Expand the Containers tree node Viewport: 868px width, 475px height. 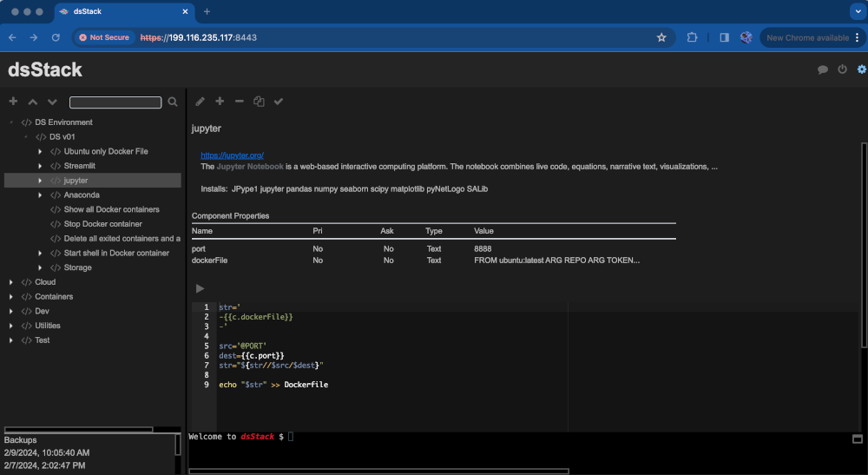[11, 297]
